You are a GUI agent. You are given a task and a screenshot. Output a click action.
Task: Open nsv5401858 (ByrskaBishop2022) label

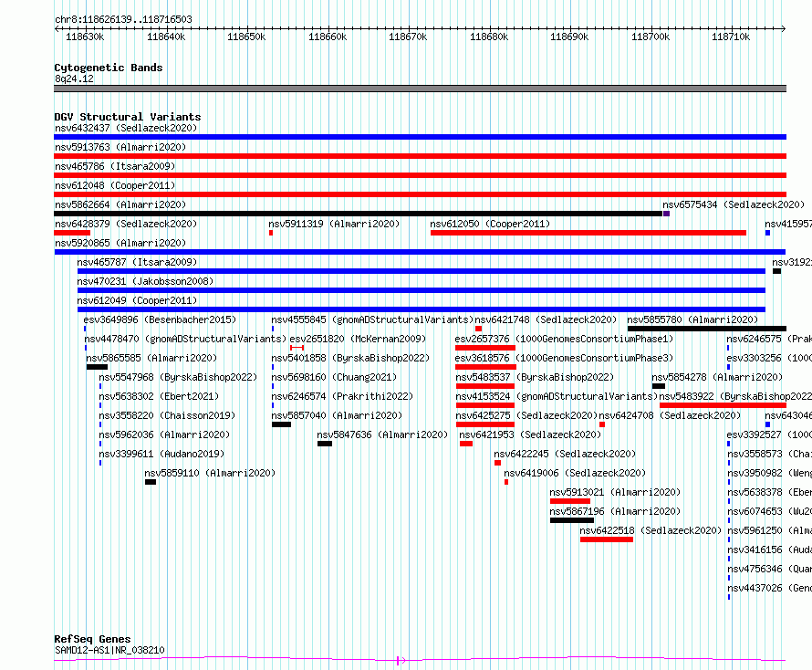350,358
